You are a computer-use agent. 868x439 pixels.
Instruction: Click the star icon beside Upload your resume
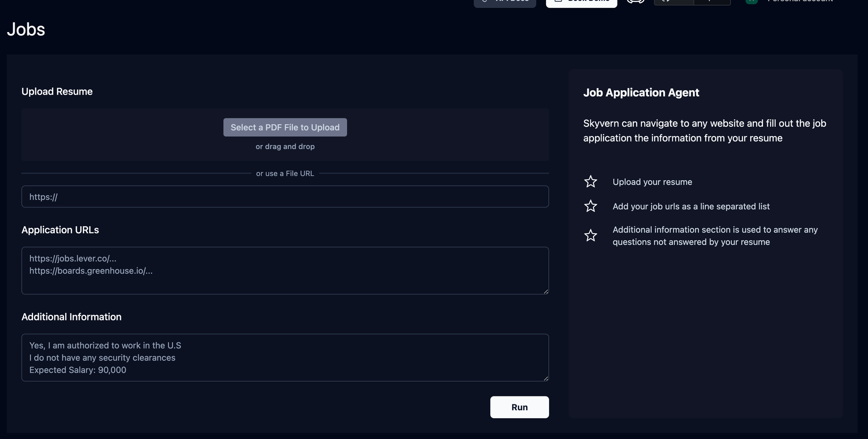590,182
